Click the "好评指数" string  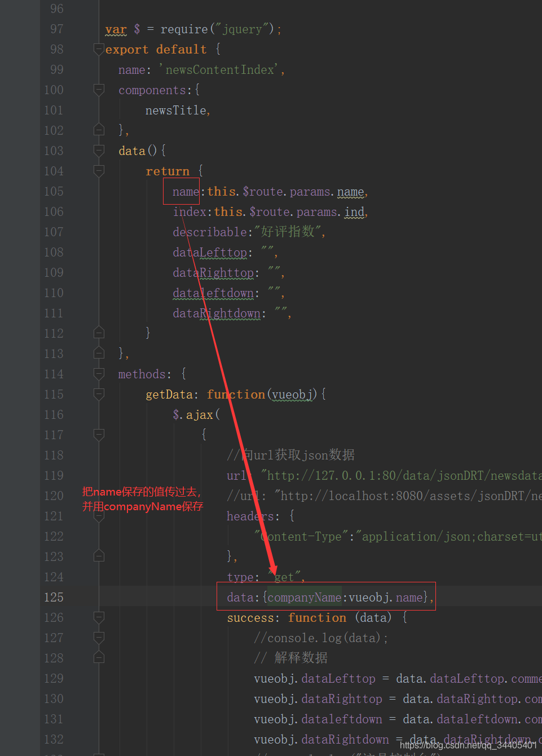point(288,232)
